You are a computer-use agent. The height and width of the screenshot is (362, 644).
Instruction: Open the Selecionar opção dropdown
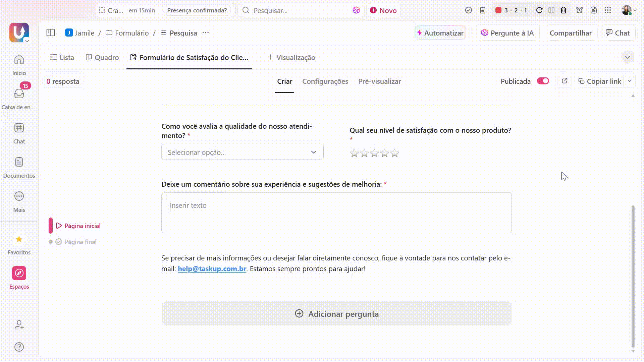click(242, 152)
